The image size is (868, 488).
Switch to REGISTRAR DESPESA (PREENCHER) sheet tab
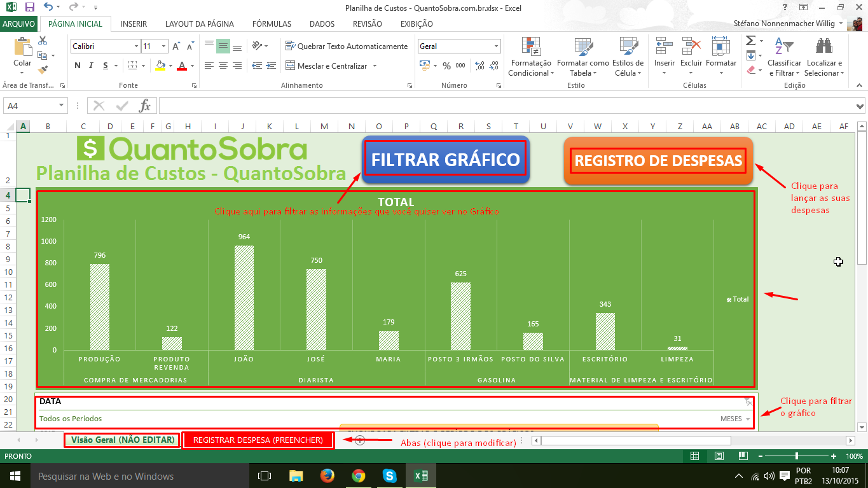tap(258, 440)
